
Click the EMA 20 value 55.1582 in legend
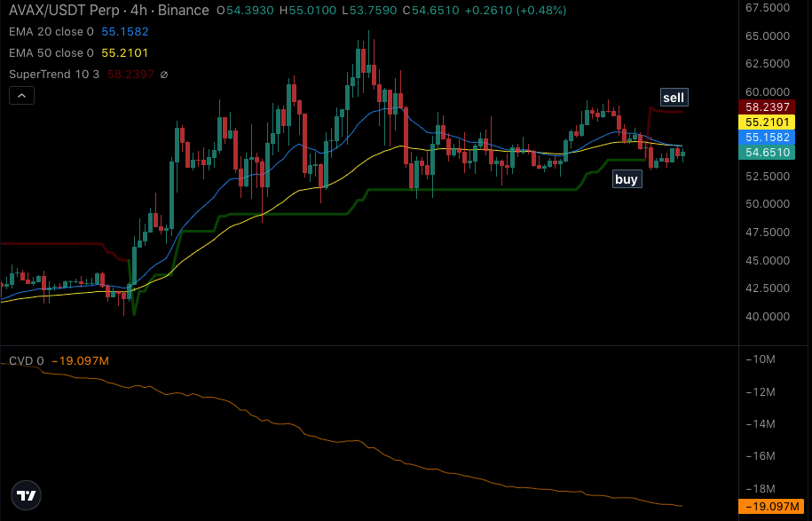tap(125, 32)
